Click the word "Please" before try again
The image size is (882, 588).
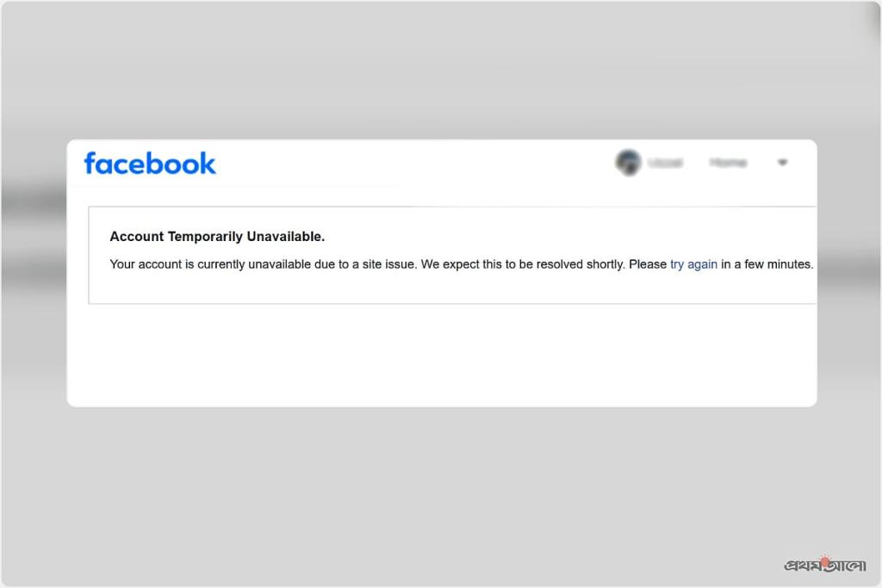(648, 264)
